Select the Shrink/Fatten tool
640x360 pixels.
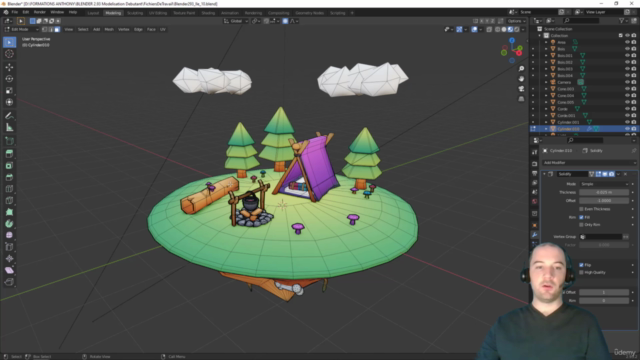(9, 259)
